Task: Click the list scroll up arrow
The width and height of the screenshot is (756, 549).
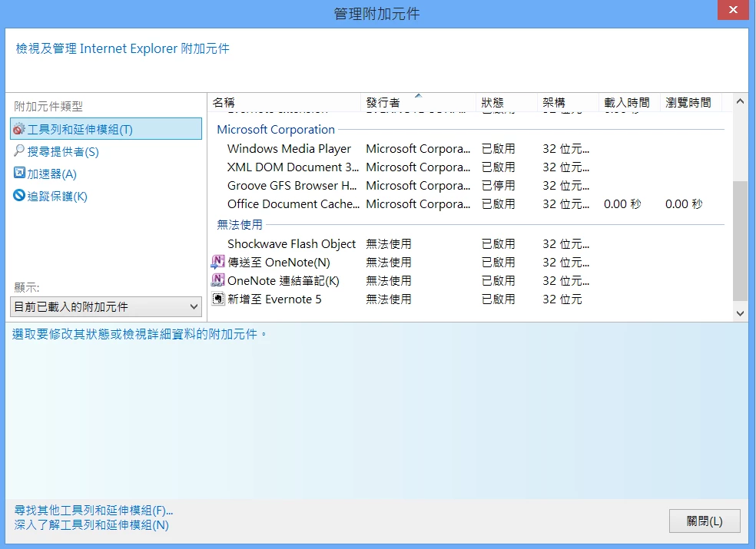Action: (x=740, y=101)
